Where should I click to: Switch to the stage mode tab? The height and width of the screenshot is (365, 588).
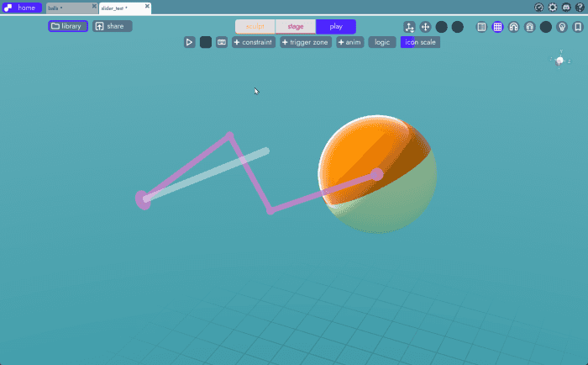(x=296, y=26)
